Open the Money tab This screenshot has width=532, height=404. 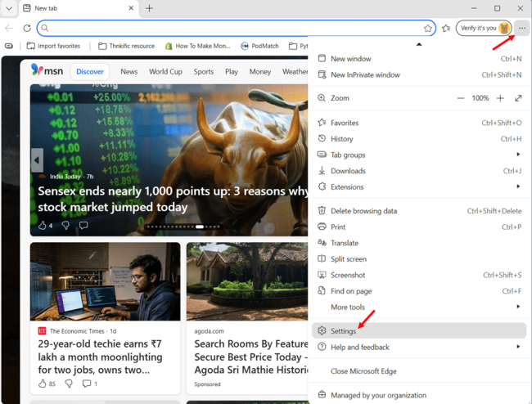(x=260, y=71)
